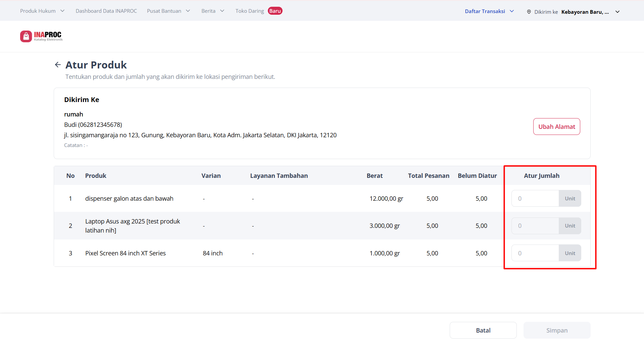Viewport: 644px width, 346px height.
Task: Click the Unit label in Laptop Asus row
Action: 570,226
